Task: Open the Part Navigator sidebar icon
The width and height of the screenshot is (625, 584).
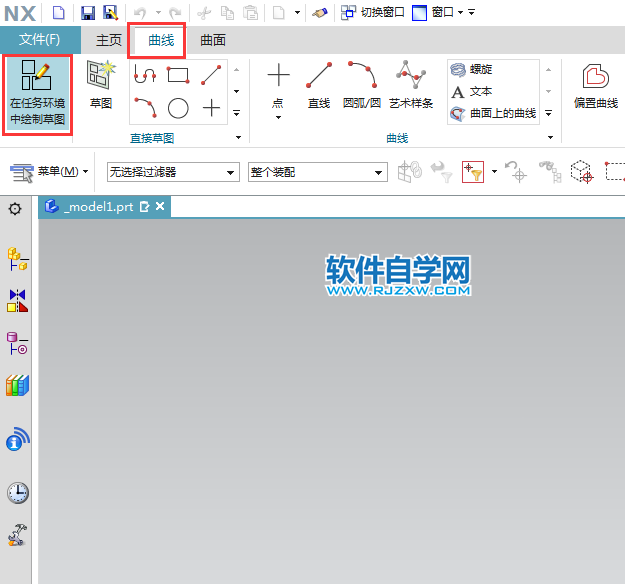Action: [x=17, y=343]
